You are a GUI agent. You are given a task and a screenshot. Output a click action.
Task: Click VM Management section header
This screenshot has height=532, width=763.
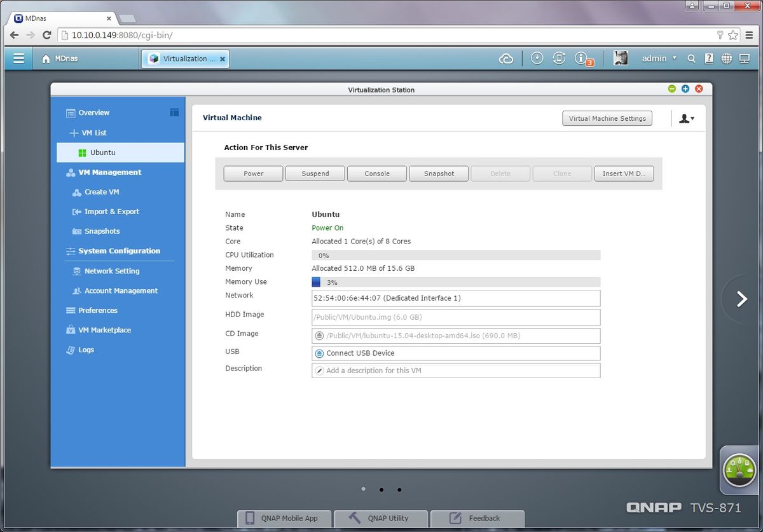(109, 172)
